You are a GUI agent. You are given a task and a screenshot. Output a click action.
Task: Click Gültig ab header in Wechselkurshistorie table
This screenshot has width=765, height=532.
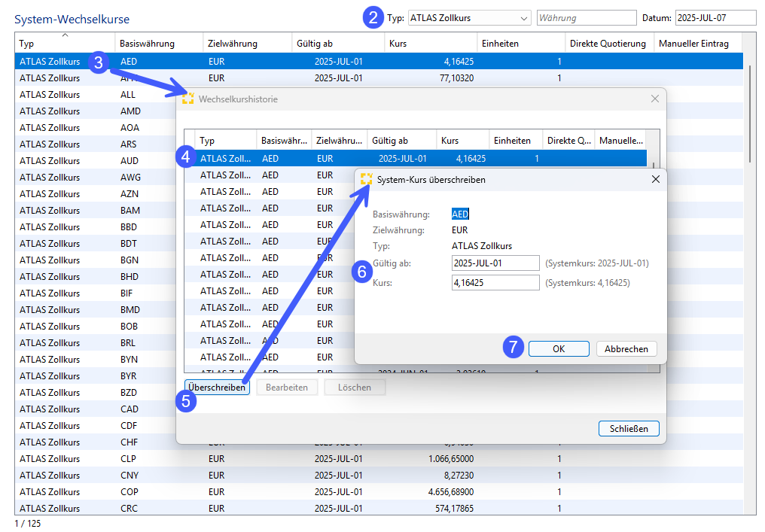[x=402, y=141]
